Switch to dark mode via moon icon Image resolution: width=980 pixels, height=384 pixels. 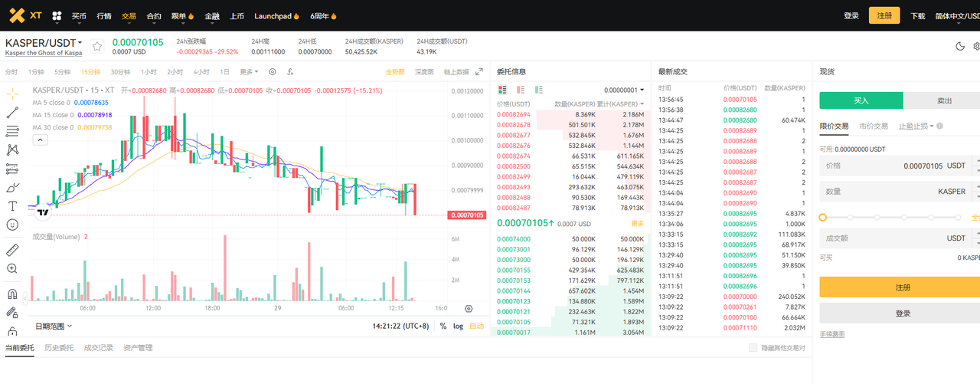point(960,46)
